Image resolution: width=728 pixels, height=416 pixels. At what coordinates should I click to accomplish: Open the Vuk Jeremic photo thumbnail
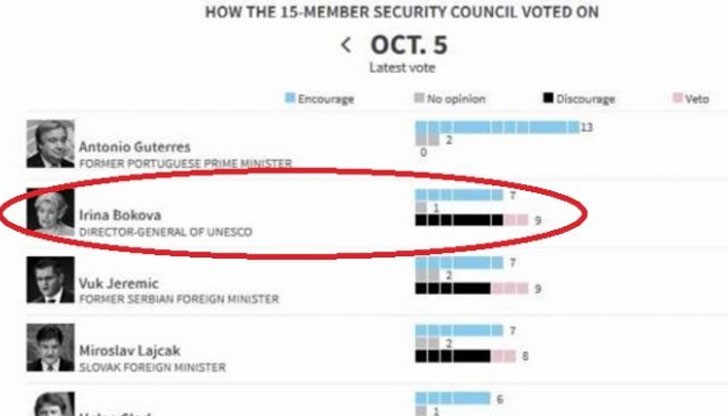click(x=49, y=280)
